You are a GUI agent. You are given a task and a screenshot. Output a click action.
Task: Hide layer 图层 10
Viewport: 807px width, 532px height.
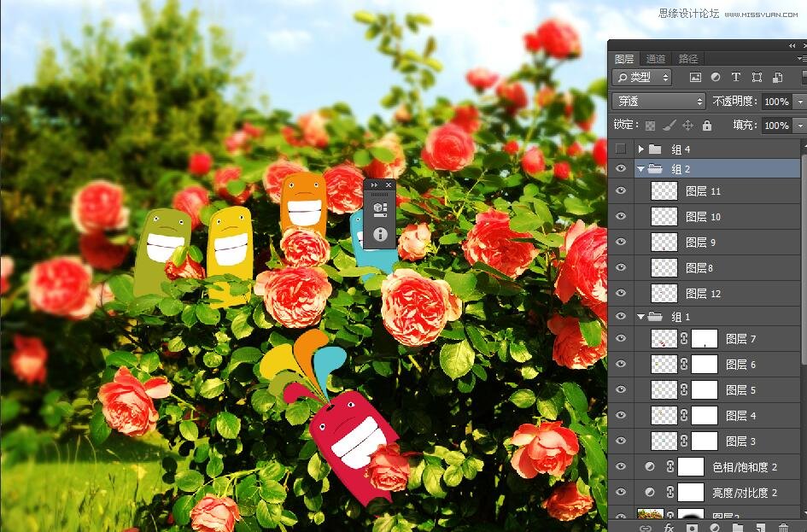pos(621,216)
